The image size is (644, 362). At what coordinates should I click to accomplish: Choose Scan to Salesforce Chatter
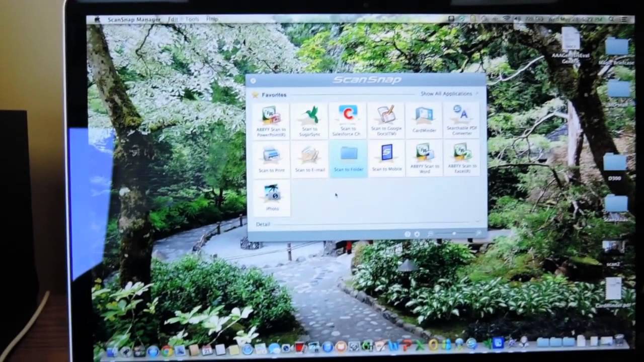click(x=348, y=121)
